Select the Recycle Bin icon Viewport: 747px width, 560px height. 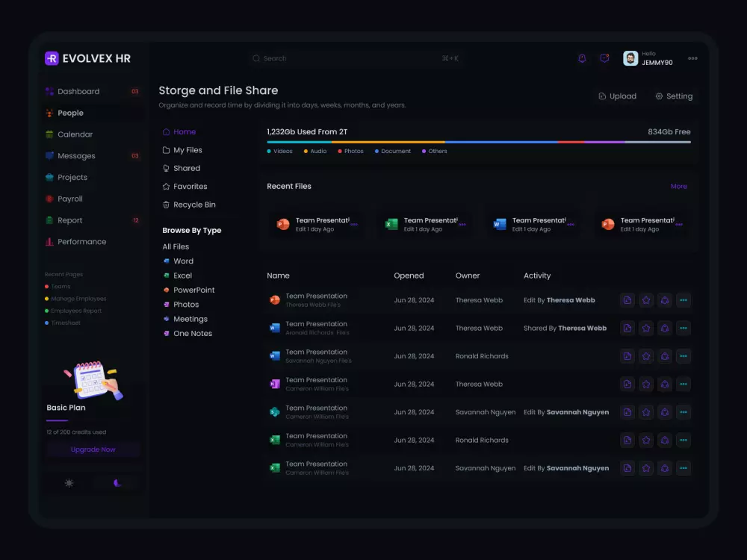pos(166,205)
